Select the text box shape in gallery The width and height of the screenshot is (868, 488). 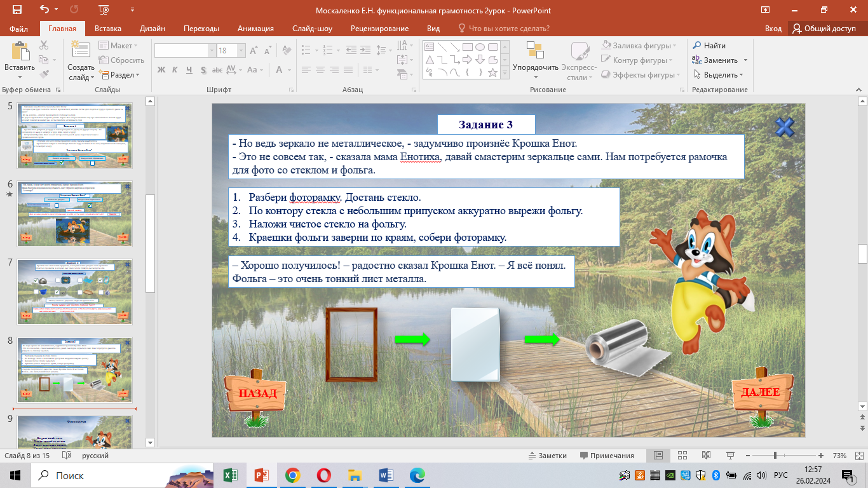click(x=429, y=46)
